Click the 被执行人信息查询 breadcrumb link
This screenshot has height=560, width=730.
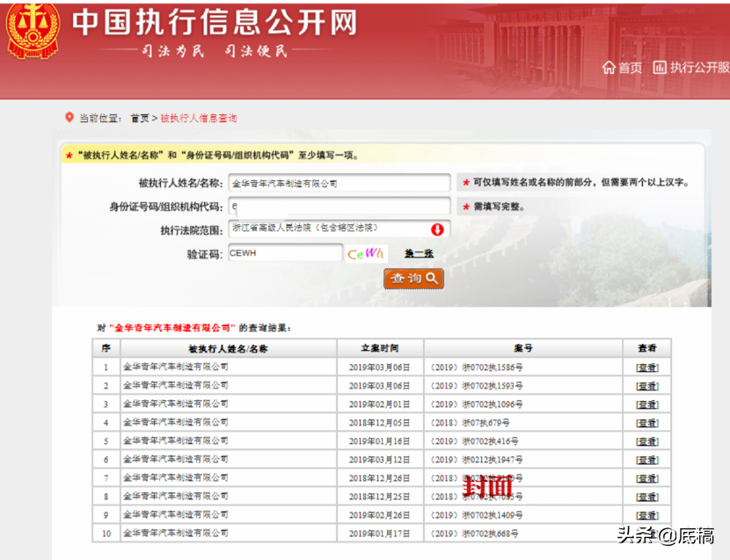point(198,118)
